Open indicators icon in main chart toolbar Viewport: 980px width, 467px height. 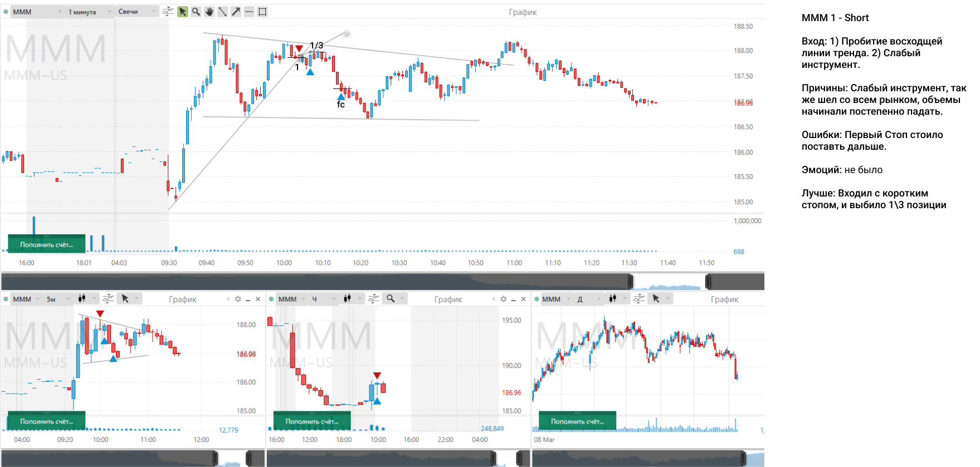click(x=168, y=12)
